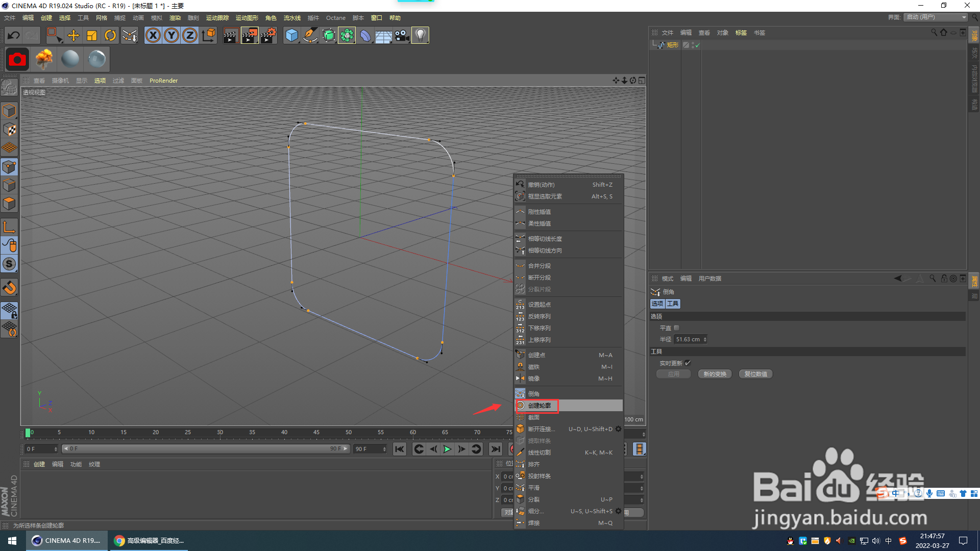Choose 镜像 in the context menu
The image size is (980, 551).
click(569, 379)
